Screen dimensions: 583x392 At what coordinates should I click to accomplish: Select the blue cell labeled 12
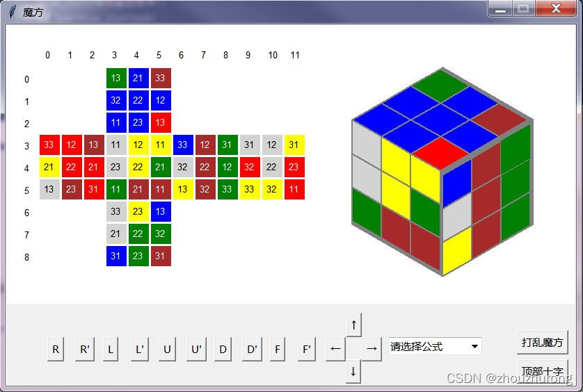[161, 100]
